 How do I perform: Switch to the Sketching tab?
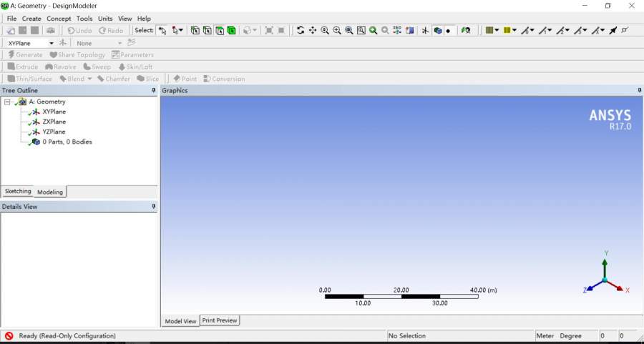tap(18, 191)
